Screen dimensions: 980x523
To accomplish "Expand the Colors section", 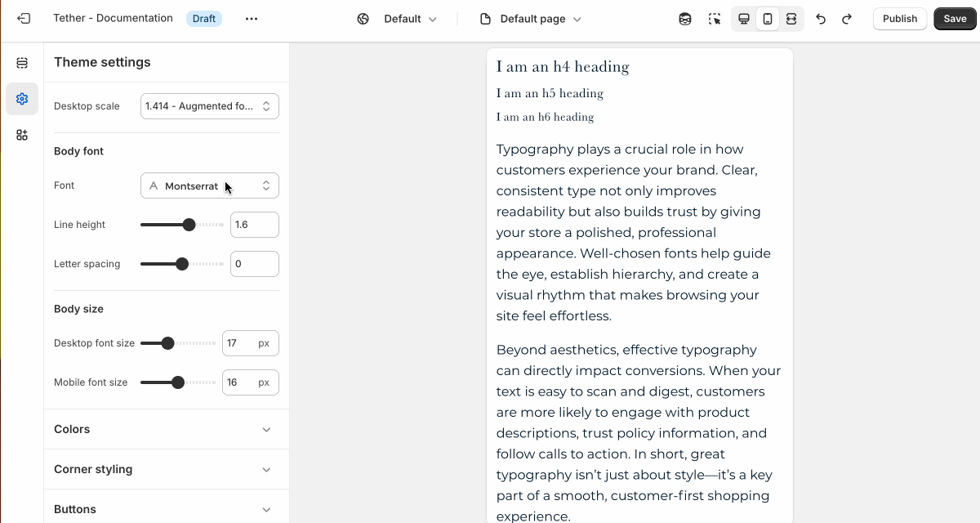I will point(167,429).
